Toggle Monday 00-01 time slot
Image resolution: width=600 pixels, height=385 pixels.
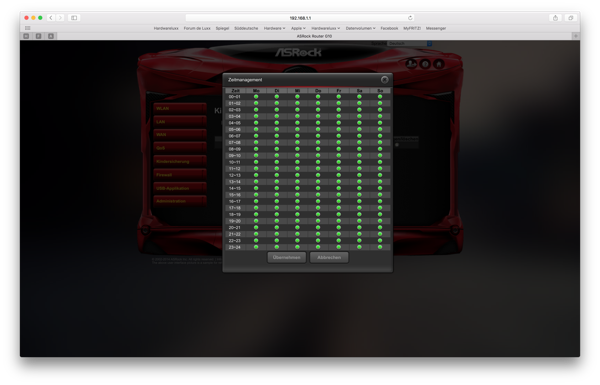256,97
